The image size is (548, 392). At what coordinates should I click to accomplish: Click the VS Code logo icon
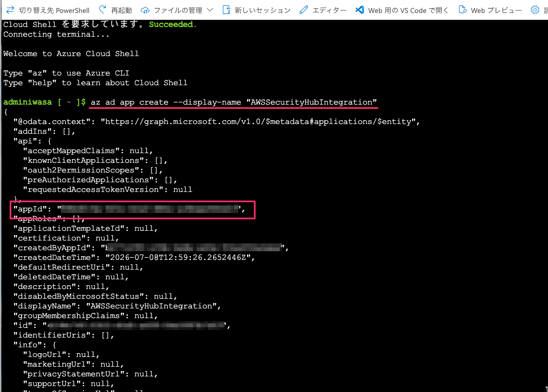point(360,10)
